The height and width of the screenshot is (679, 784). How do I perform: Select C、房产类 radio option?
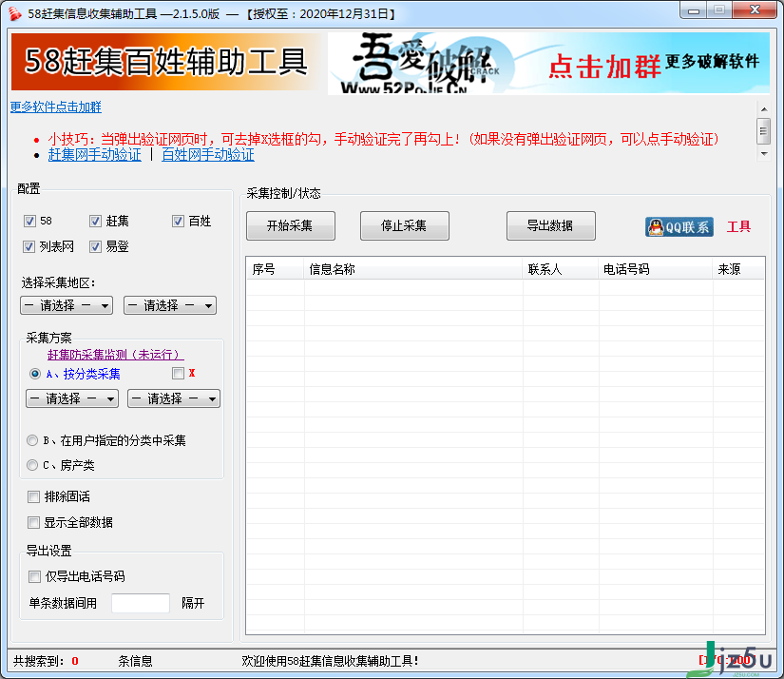32,465
